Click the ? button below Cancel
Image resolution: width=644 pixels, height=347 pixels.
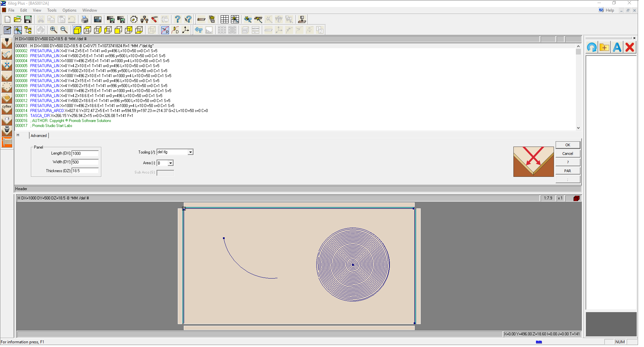[x=568, y=162]
